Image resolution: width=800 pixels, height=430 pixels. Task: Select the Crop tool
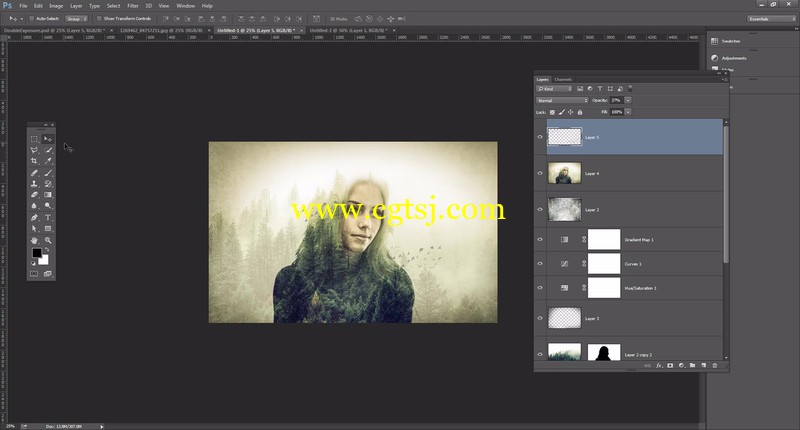tap(34, 161)
